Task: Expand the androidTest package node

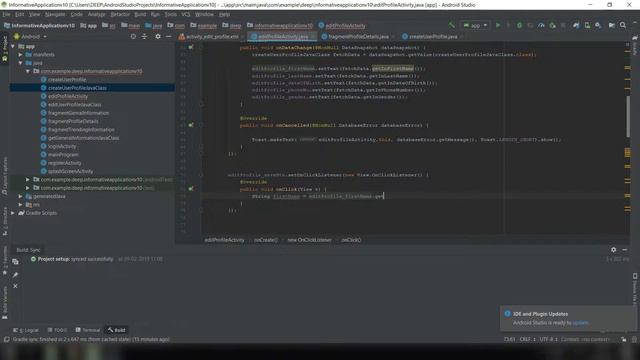Action: click(x=28, y=180)
